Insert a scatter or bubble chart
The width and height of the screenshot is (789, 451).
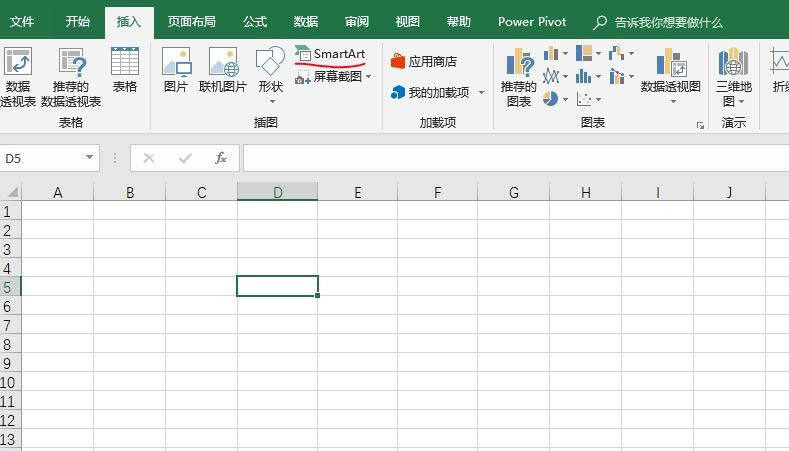click(584, 99)
